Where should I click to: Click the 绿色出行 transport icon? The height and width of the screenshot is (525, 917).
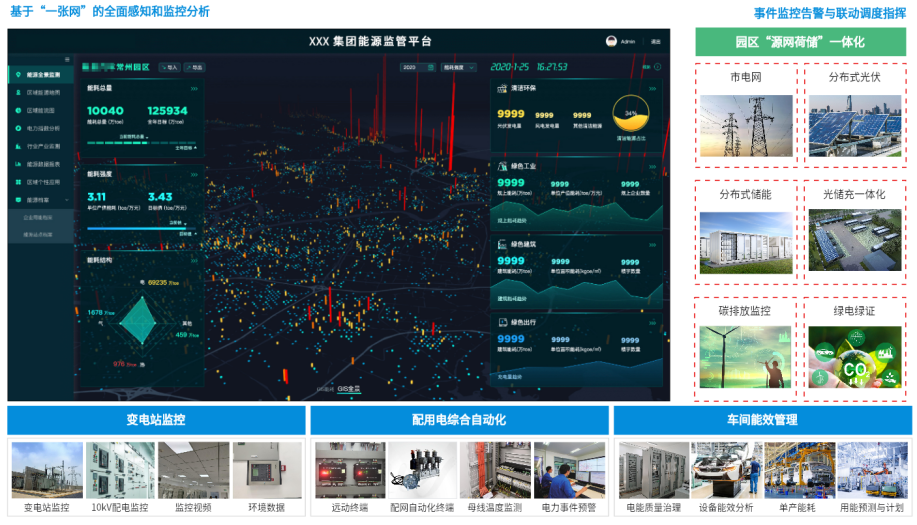(x=502, y=322)
